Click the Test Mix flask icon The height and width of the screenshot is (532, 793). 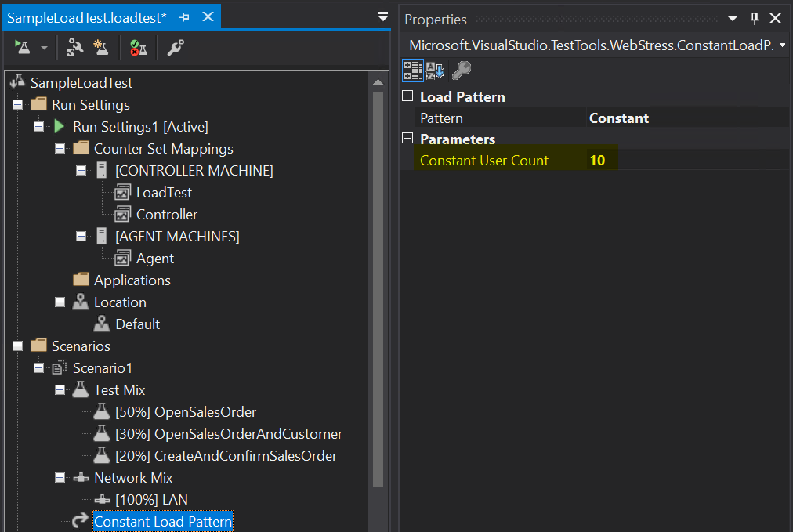(x=81, y=389)
